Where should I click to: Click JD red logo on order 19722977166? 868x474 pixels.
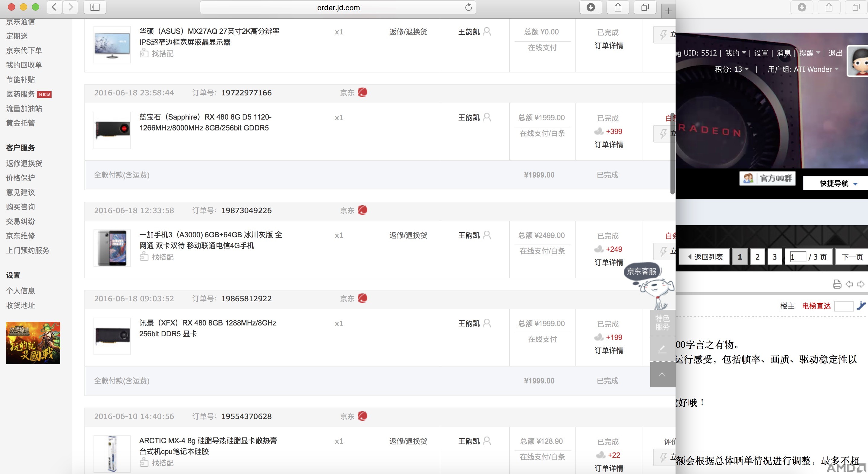(x=363, y=92)
